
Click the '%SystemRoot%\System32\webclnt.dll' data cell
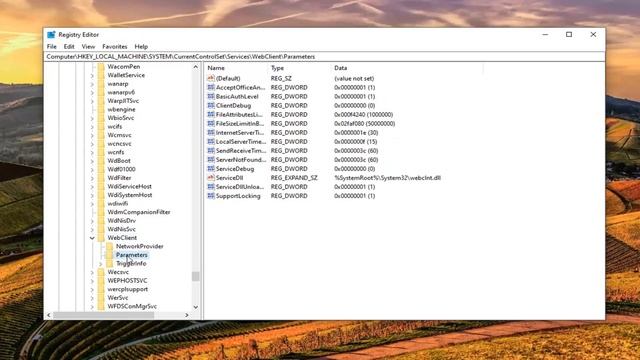387,178
